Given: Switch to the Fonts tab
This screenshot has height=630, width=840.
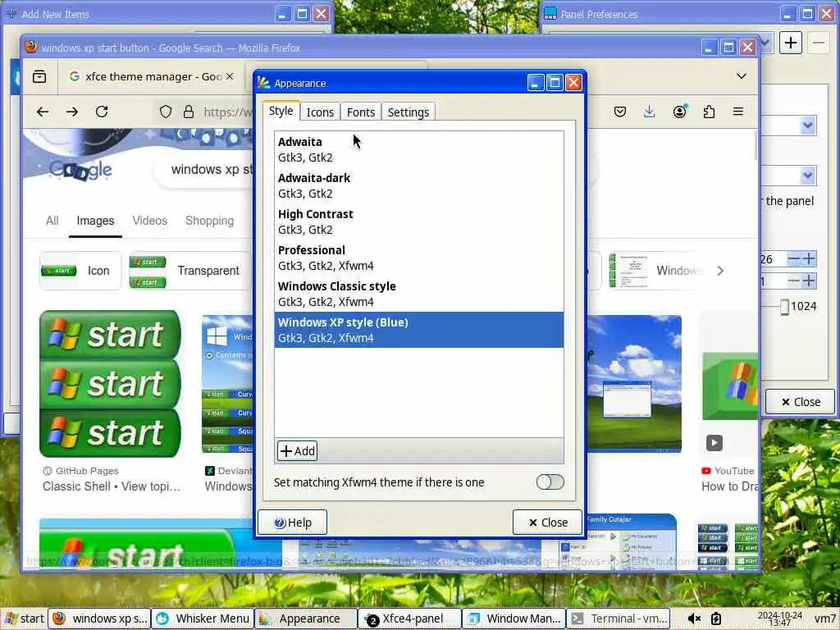Looking at the screenshot, I should [361, 112].
